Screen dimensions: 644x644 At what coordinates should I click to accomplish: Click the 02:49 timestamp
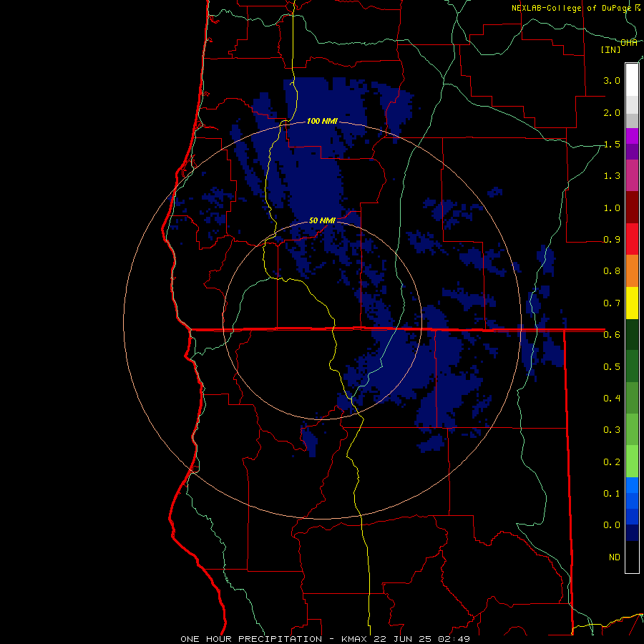pos(454,639)
